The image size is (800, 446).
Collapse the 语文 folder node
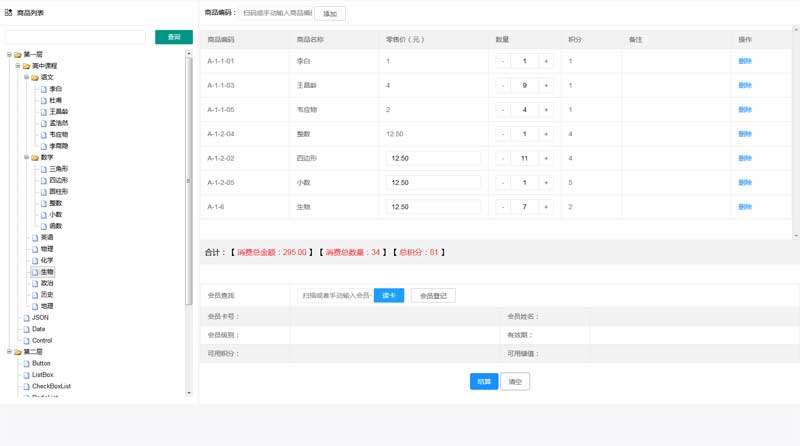[27, 77]
